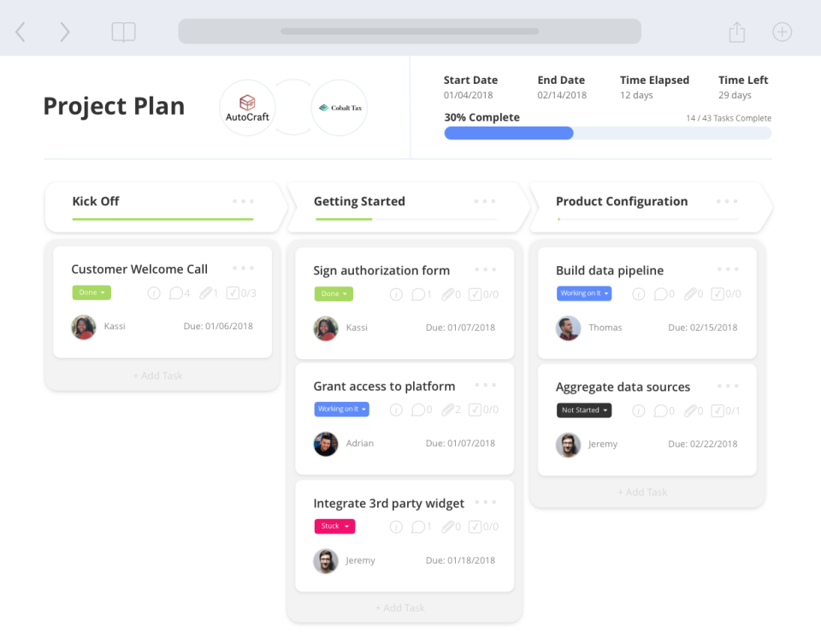Open comments on Integrate 3rd party widget
Viewport: 821px width, 644px height.
[422, 527]
